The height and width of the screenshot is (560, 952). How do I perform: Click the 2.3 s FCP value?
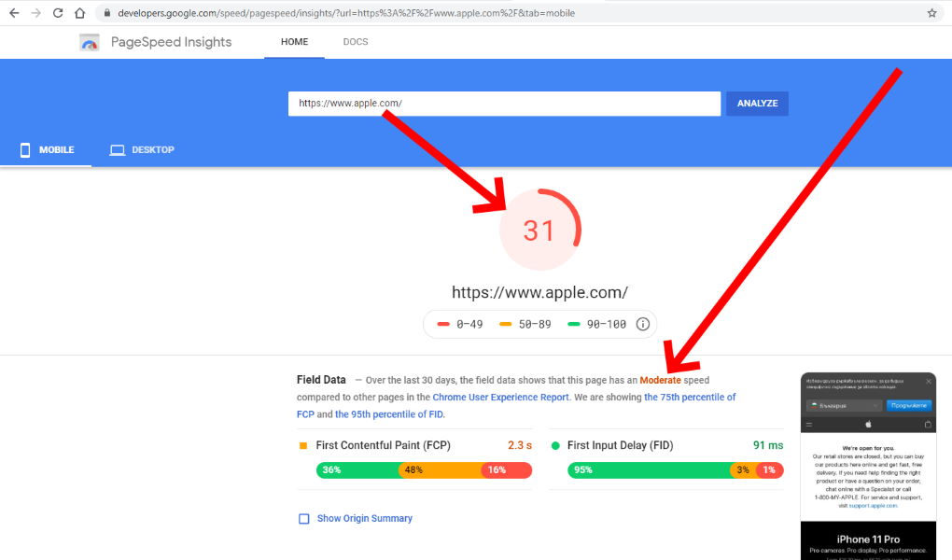[520, 445]
